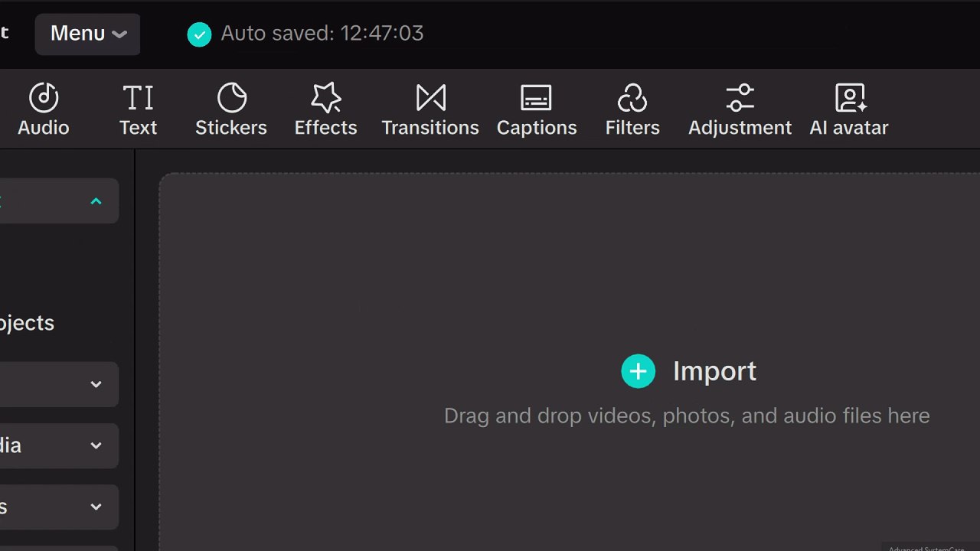Click the Import text label

pyautogui.click(x=714, y=371)
